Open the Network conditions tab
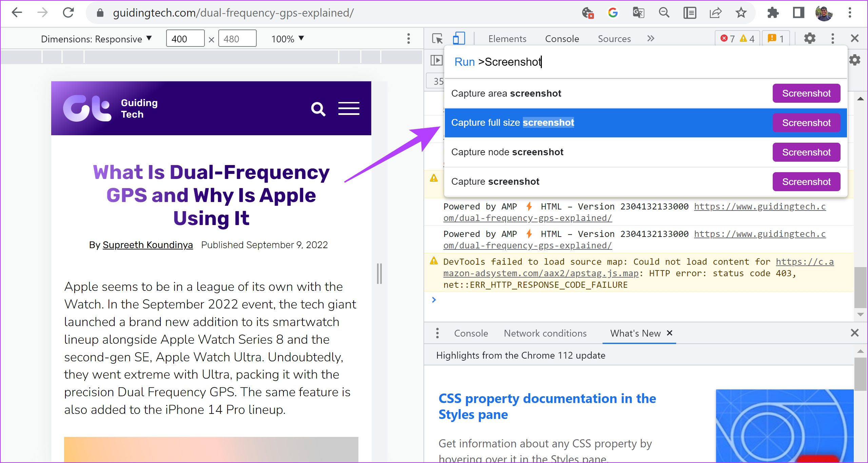Viewport: 868px width, 463px height. coord(545,333)
